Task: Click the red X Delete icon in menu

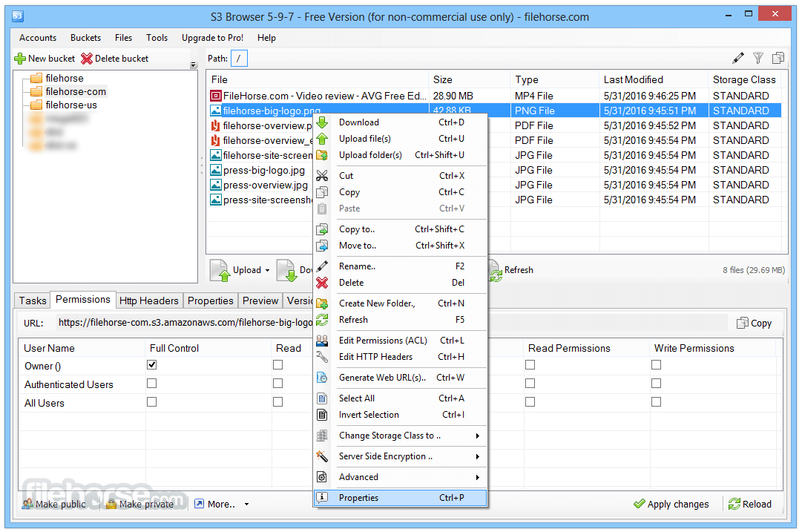Action: (x=322, y=283)
